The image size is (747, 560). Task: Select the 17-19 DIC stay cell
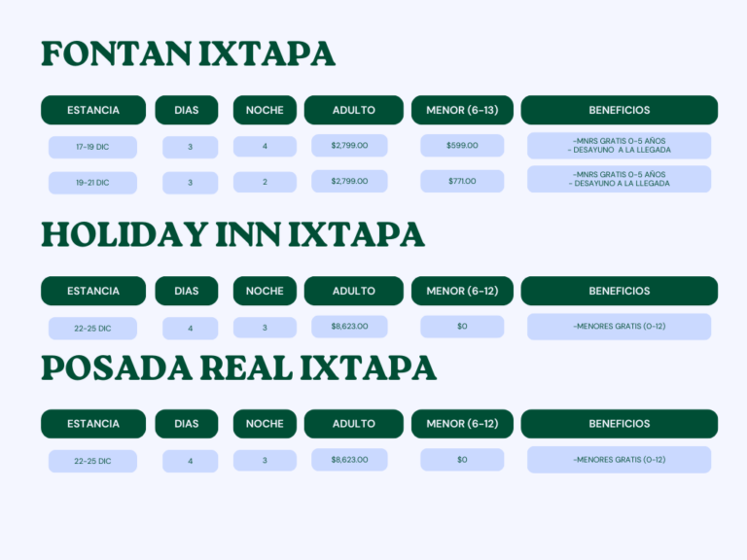click(92, 147)
